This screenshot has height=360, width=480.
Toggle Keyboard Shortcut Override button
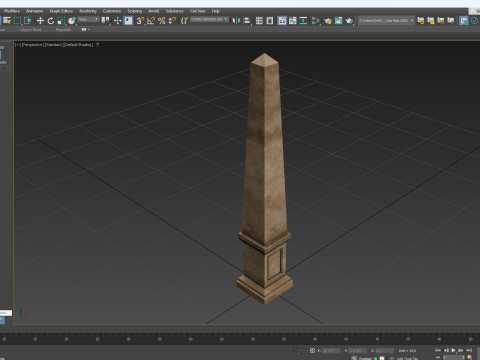[x=128, y=21]
